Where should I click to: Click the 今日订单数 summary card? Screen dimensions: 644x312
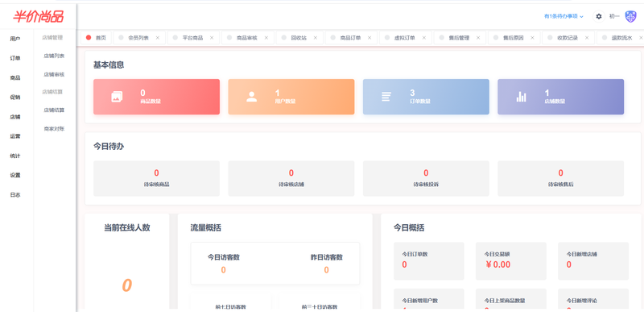click(429, 261)
